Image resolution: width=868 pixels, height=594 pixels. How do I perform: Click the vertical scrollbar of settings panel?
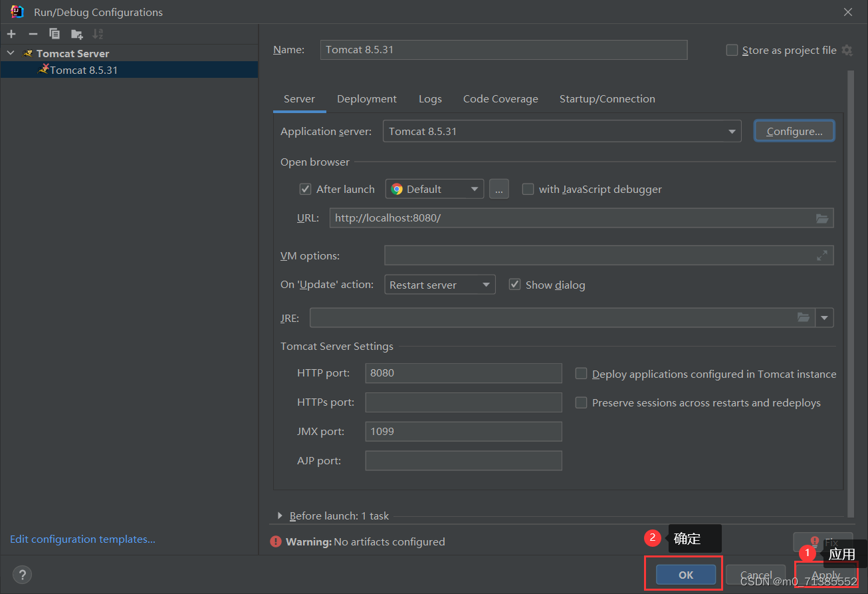pos(851,293)
